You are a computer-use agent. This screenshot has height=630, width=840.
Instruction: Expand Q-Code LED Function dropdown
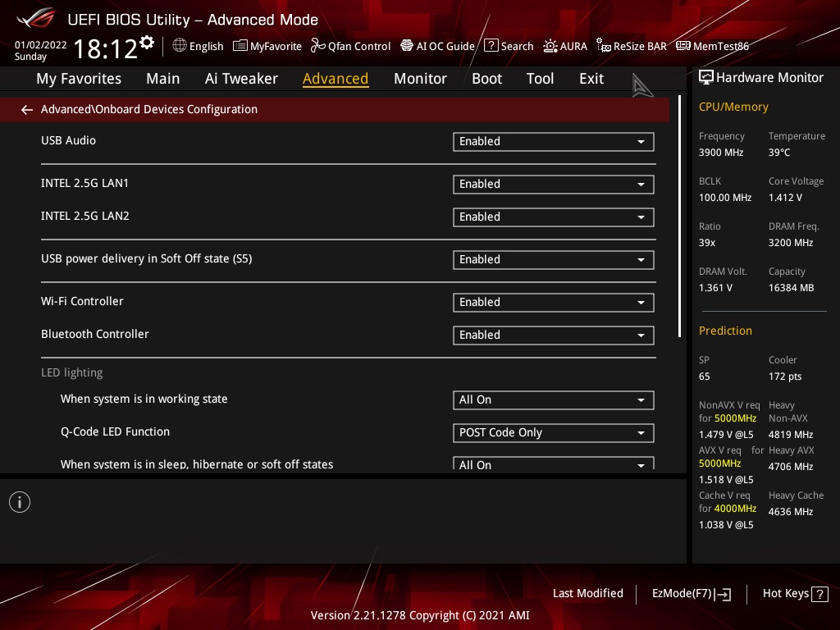[553, 433]
